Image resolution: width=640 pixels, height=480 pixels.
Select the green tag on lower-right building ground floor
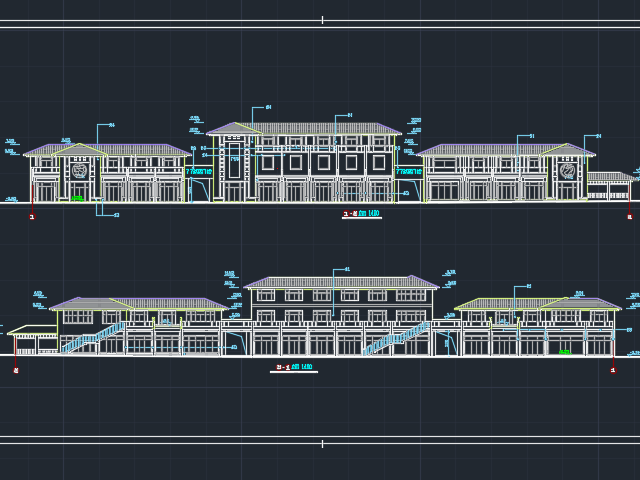(x=565, y=351)
